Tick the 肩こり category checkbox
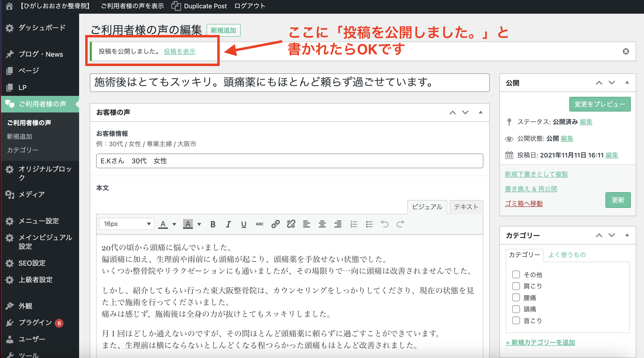Viewport: 644px width, 358px height. click(x=516, y=286)
